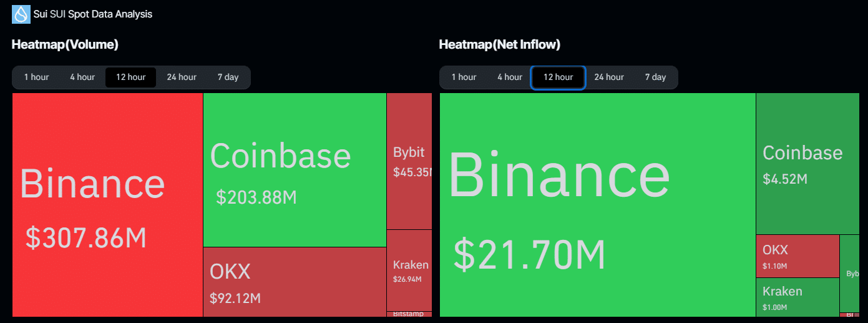
Task: Click Bybit $45.35M volume tile
Action: tap(409, 161)
